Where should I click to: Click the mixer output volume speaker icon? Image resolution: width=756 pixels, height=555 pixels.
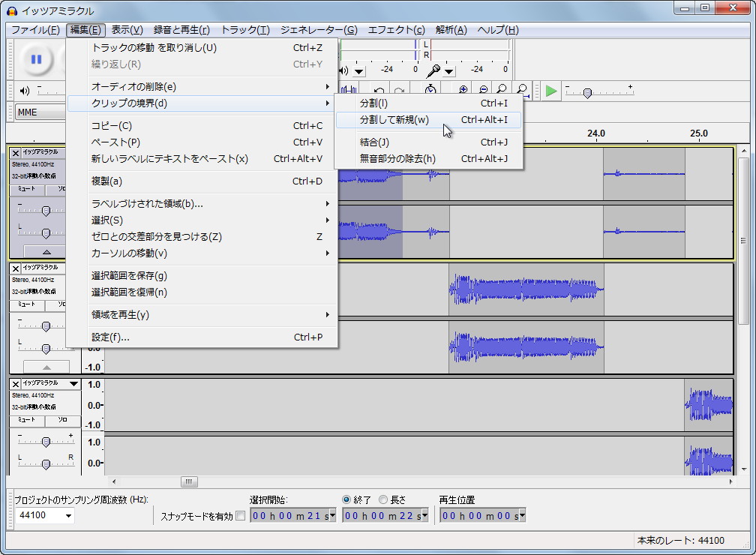[x=24, y=91]
